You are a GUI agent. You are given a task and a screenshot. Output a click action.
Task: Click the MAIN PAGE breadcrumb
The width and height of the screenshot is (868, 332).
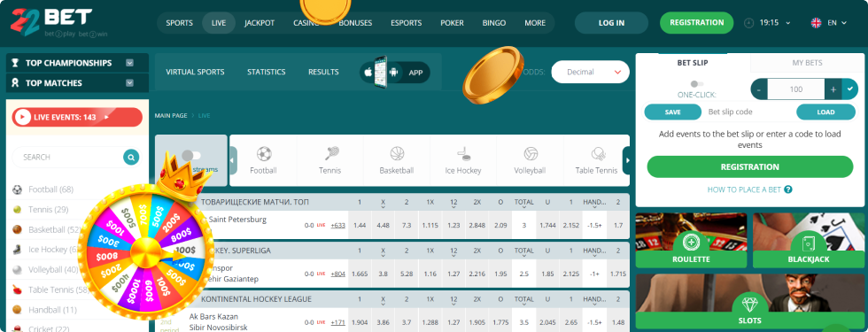[171, 116]
